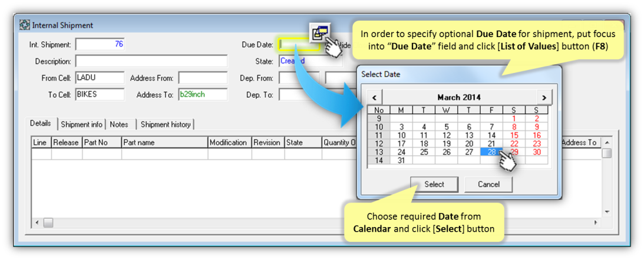Click the table's vertical scrollbar up arrow
Screen dimensions: 644x260
coord(607,142)
